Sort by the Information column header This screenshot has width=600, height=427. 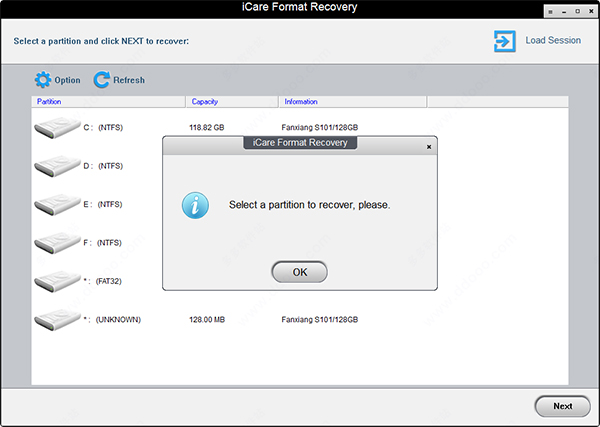(352, 102)
